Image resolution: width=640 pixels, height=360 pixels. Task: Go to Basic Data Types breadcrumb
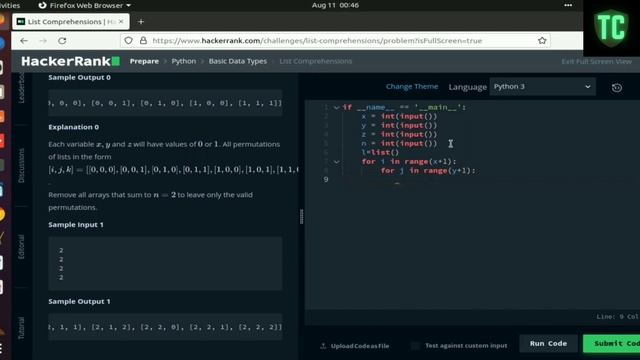pos(238,61)
